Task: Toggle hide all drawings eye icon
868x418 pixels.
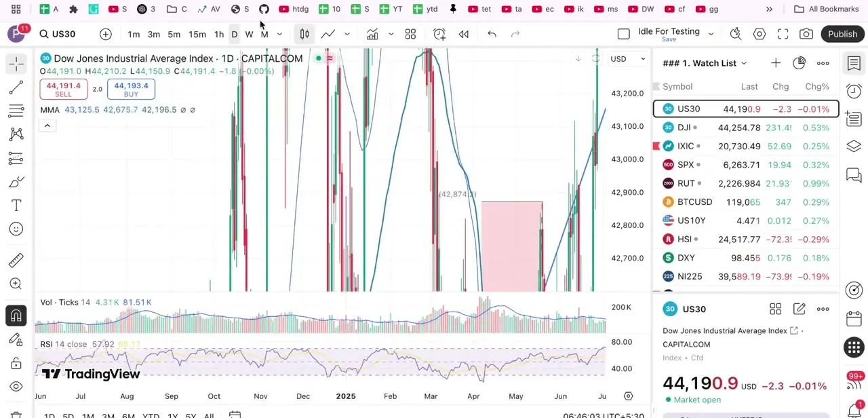Action: (16, 387)
